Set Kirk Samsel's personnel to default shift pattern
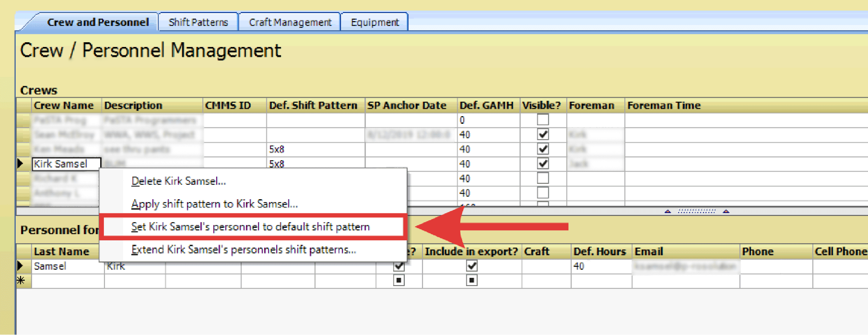This screenshot has height=335, width=868. [x=250, y=227]
